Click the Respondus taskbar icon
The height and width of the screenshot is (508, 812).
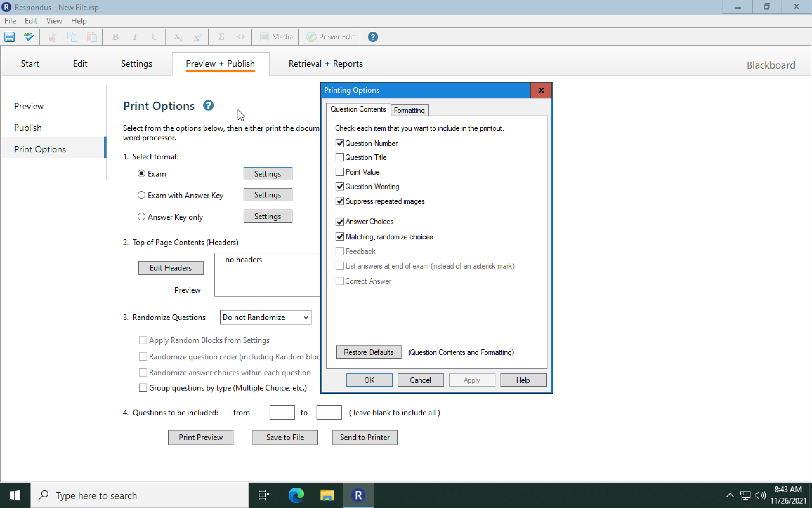pyautogui.click(x=358, y=495)
